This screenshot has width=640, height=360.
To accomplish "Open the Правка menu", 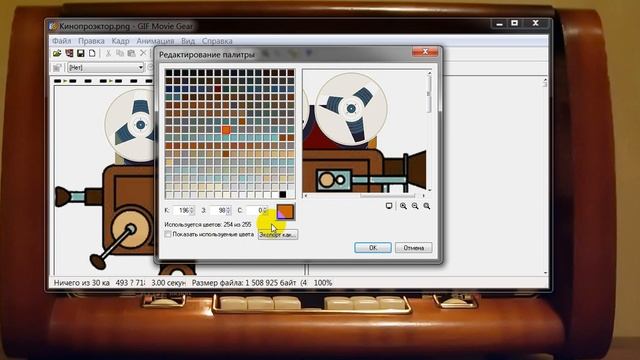I will tap(91, 41).
